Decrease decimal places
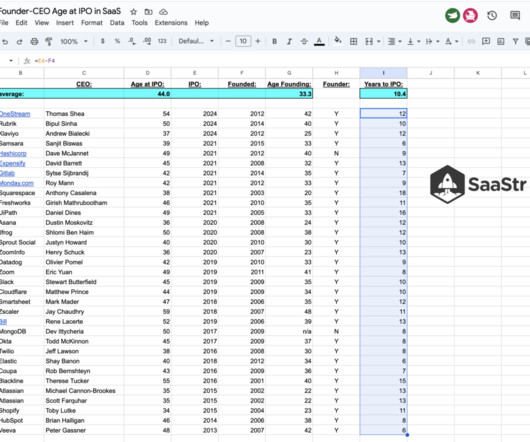The image size is (530, 442). [x=132, y=41]
